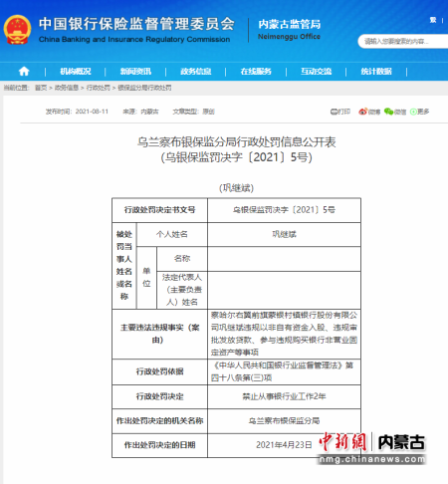The width and height of the screenshot is (448, 484).
Task: Go to 首页 breadcrumb link
Action: coord(41,88)
